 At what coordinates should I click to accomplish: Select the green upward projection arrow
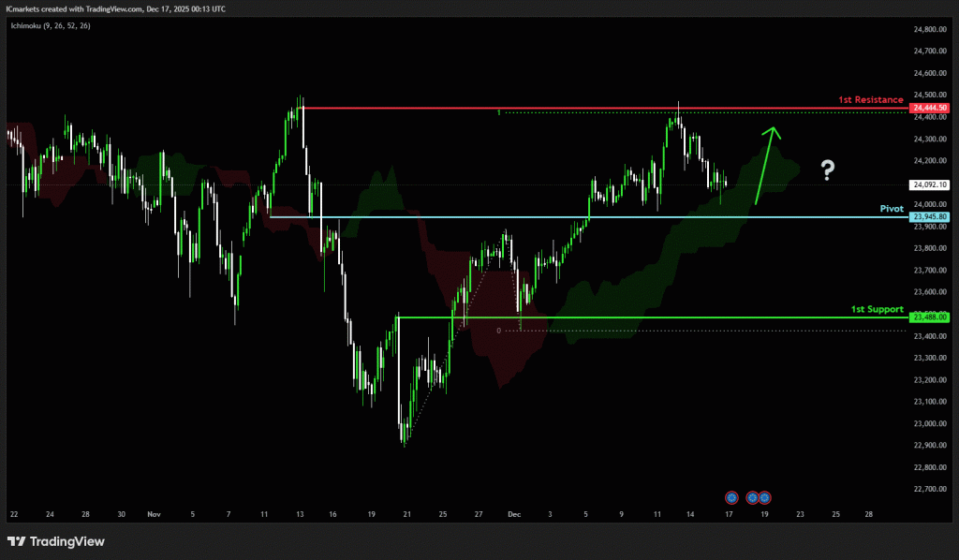(x=764, y=164)
